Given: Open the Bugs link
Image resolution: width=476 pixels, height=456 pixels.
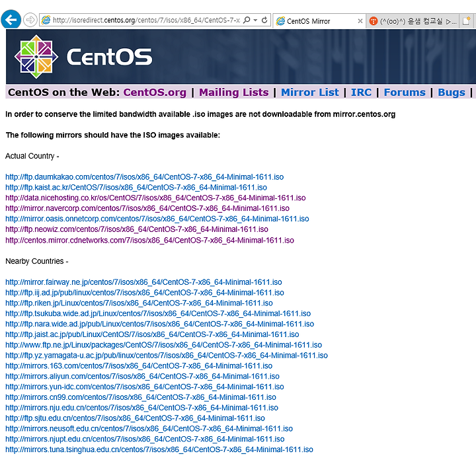Looking at the screenshot, I should [452, 93].
